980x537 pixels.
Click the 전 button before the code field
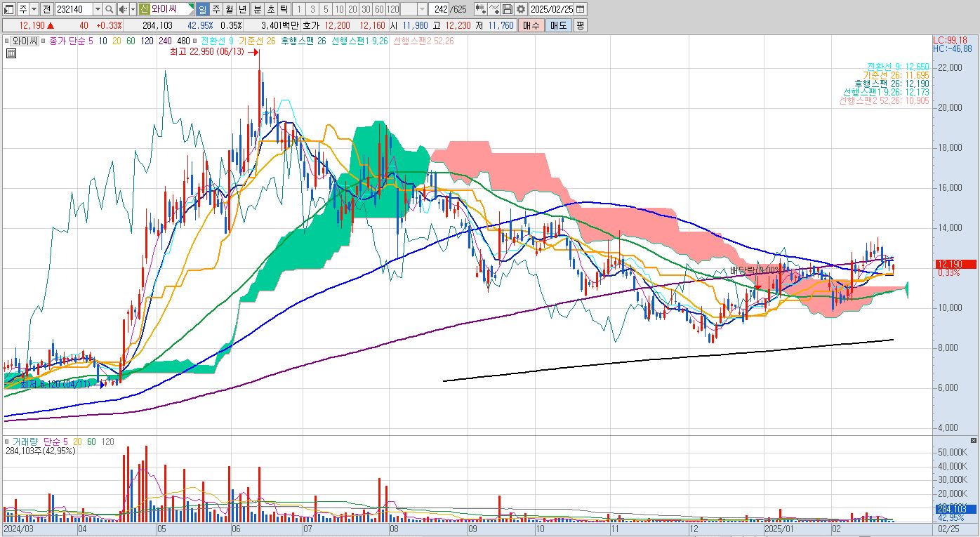tap(46, 9)
